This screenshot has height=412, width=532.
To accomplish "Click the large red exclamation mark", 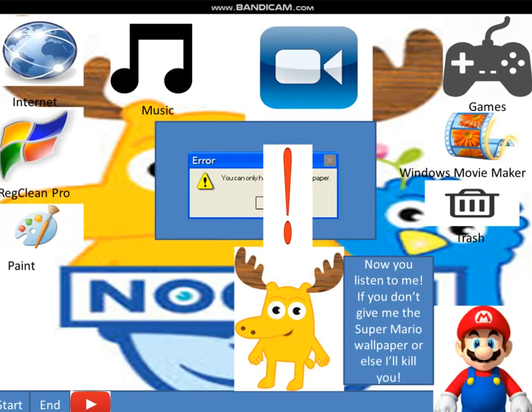I will [x=287, y=195].
